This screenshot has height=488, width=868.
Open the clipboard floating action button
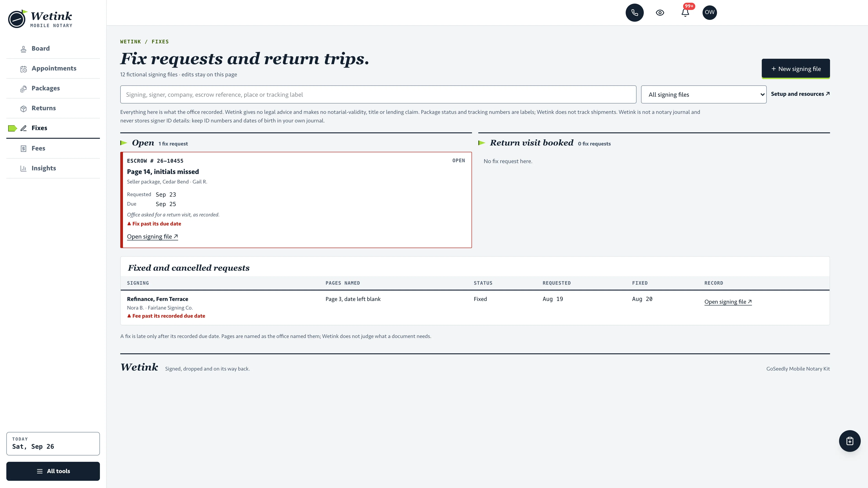(x=849, y=441)
